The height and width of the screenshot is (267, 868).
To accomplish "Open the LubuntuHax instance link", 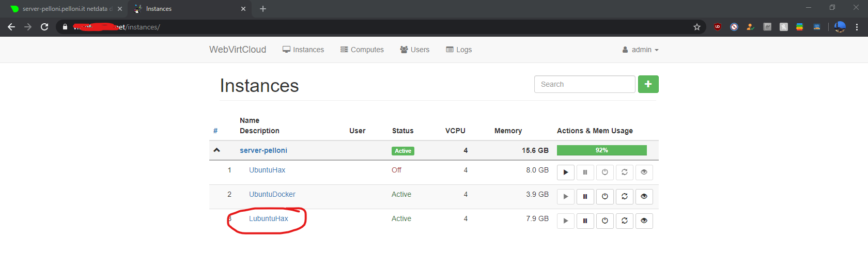I will point(269,218).
